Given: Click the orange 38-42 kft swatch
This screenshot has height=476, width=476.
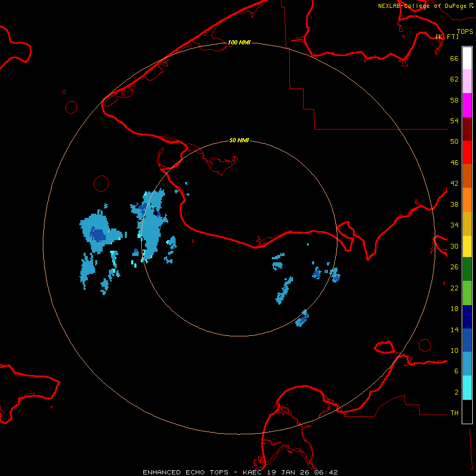Looking at the screenshot, I should [x=467, y=199].
